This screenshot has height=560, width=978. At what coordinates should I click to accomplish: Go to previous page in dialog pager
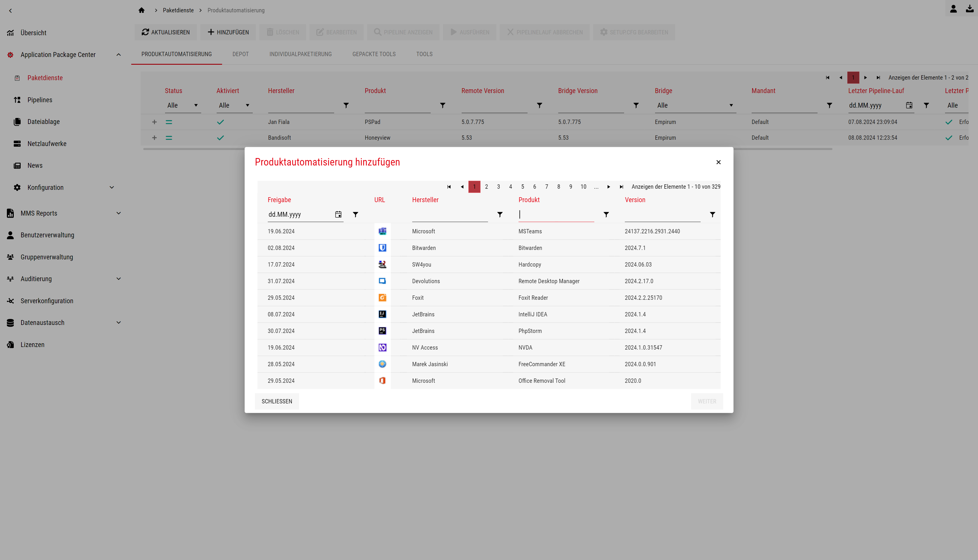[462, 187]
